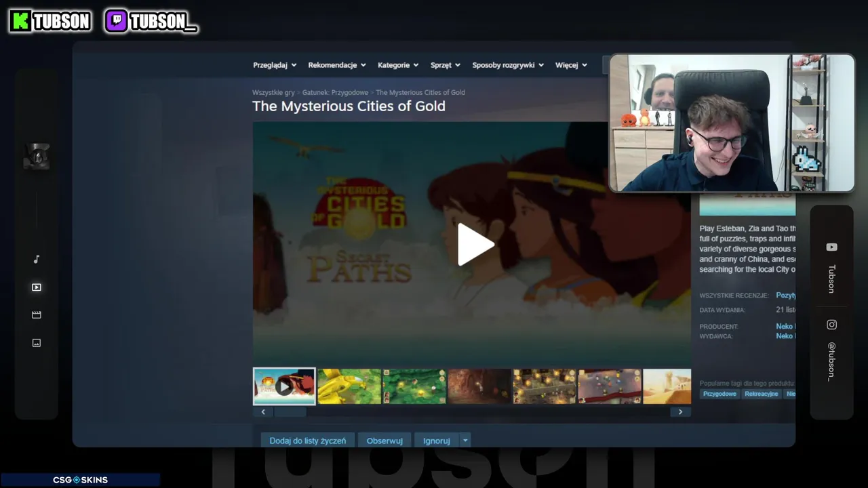Select the yellow bird screenshot thumbnail
868x488 pixels.
(349, 386)
